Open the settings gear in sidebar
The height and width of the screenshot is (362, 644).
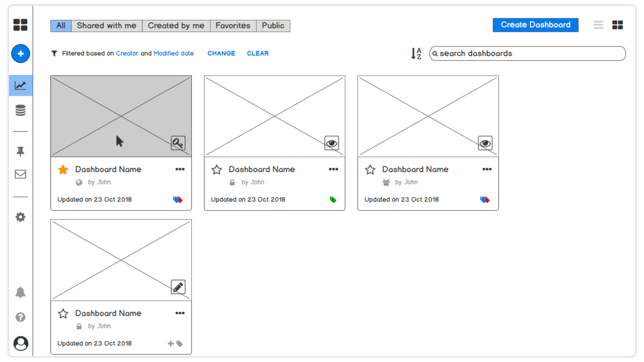[x=20, y=217]
